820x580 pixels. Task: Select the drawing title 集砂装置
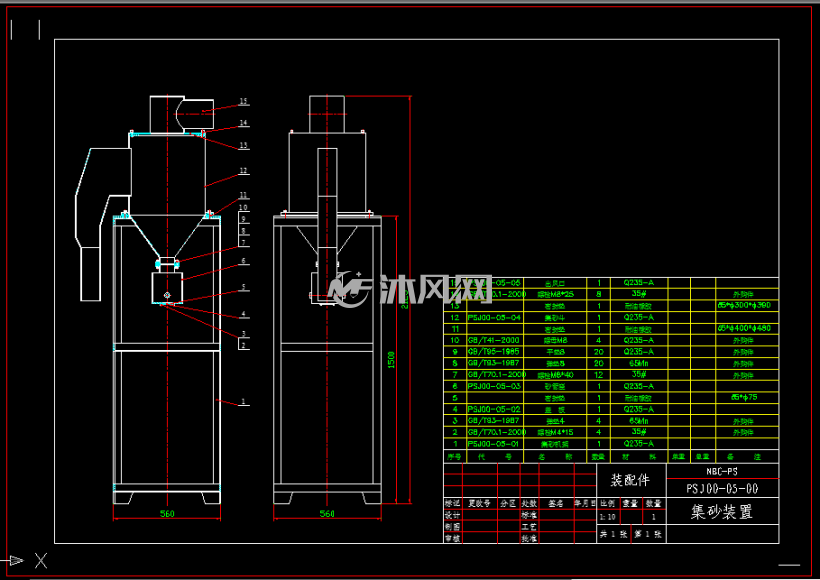(x=722, y=511)
